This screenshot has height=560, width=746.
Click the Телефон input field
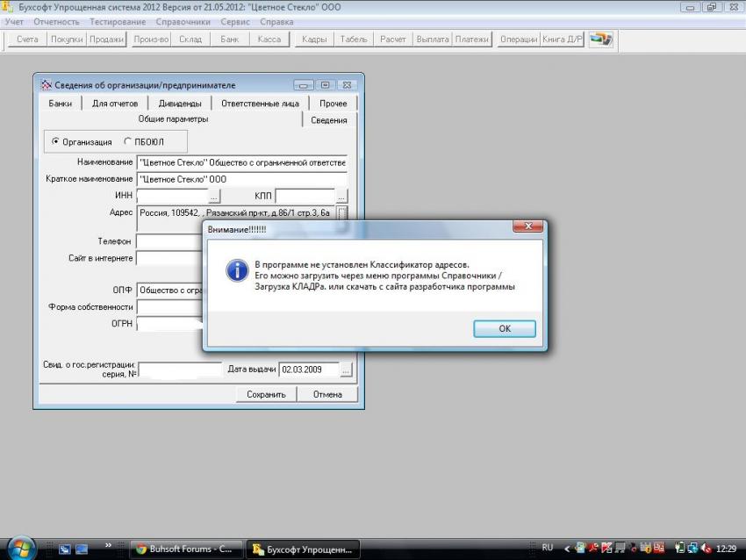coord(170,241)
